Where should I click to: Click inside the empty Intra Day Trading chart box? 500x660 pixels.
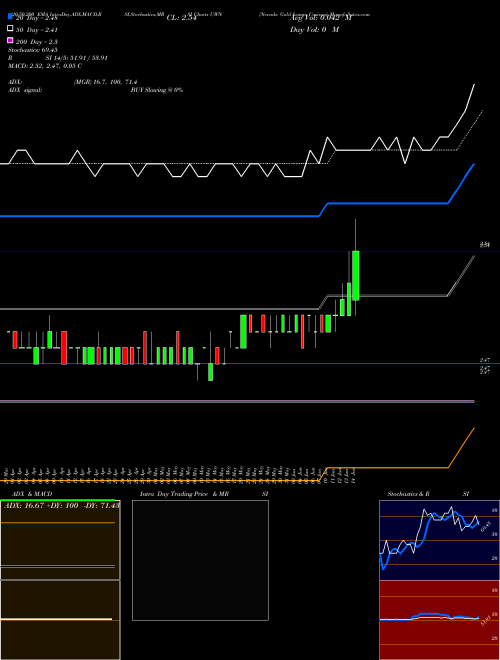pyautogui.click(x=200, y=560)
